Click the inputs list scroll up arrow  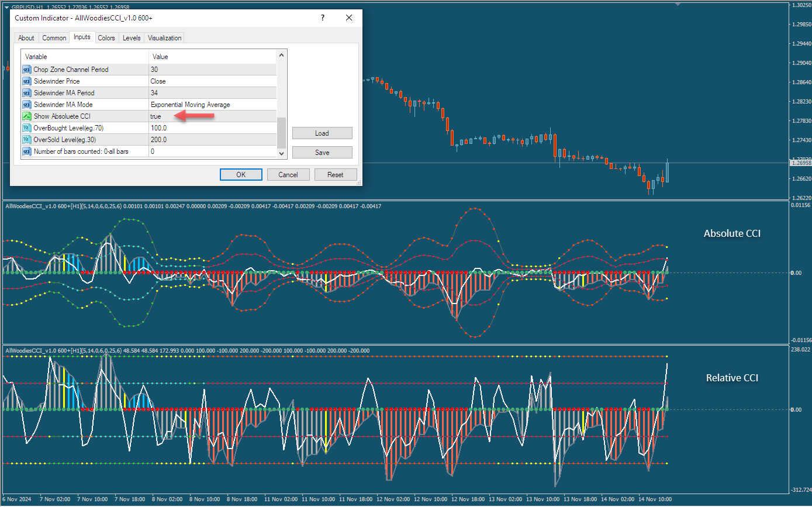click(x=281, y=55)
